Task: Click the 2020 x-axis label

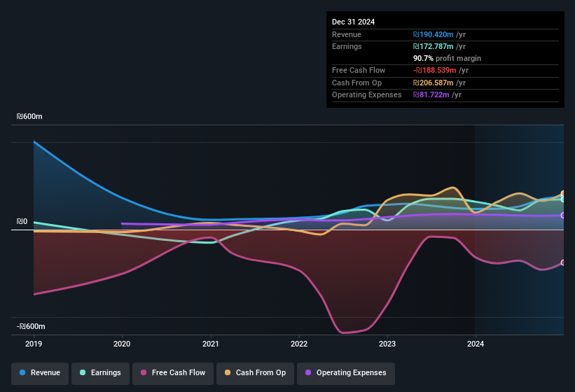Action: pyautogui.click(x=122, y=344)
